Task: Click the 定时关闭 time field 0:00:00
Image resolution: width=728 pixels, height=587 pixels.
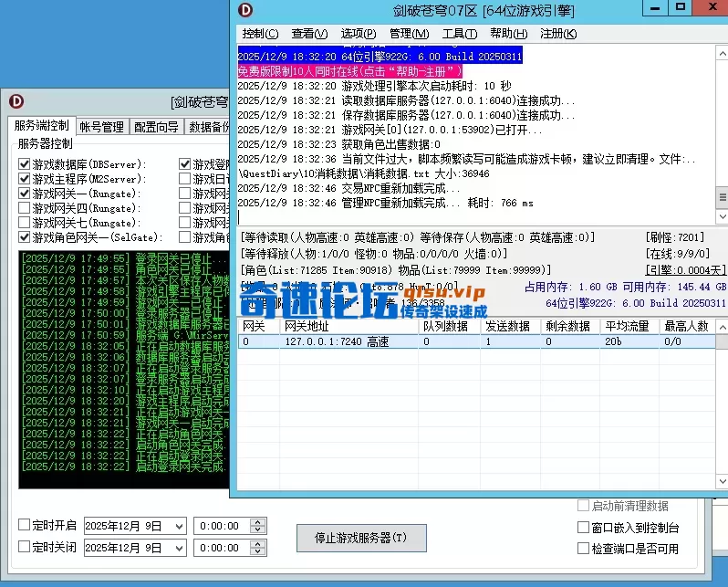Action: point(223,548)
